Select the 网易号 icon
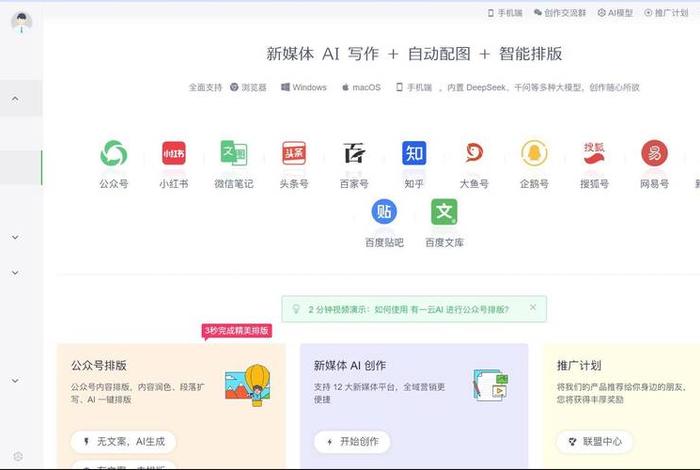The width and height of the screenshot is (700, 470). coord(654,153)
